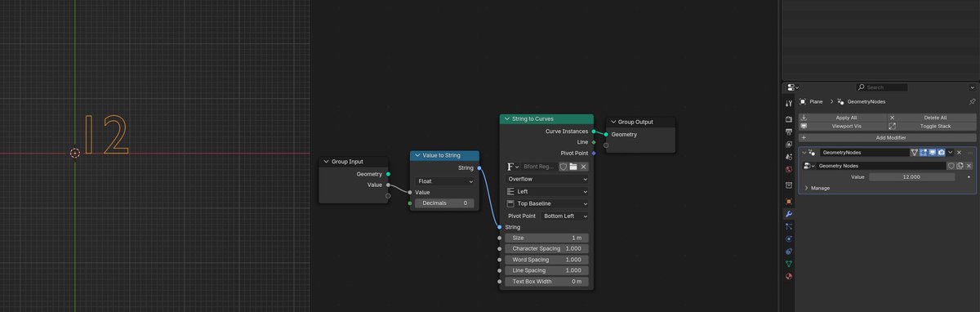Click the GeometryNodes modifier name field
The width and height of the screenshot is (980, 312).
tap(864, 153)
